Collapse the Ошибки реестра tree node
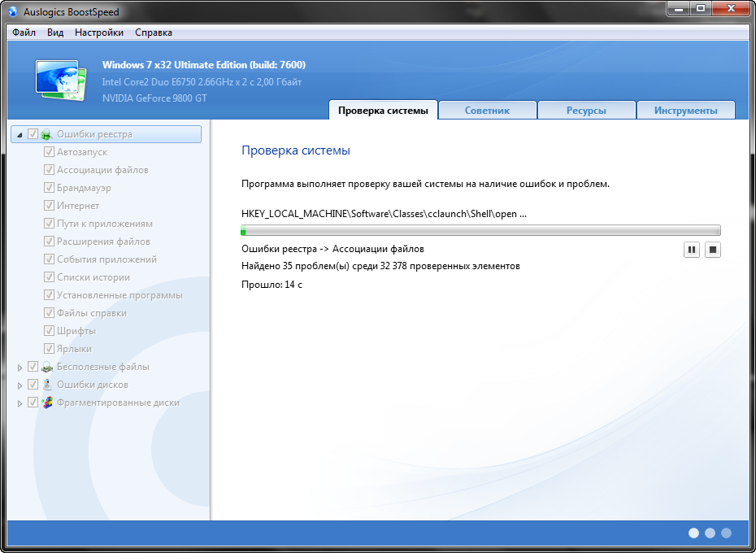The width and height of the screenshot is (756, 553). (x=20, y=135)
